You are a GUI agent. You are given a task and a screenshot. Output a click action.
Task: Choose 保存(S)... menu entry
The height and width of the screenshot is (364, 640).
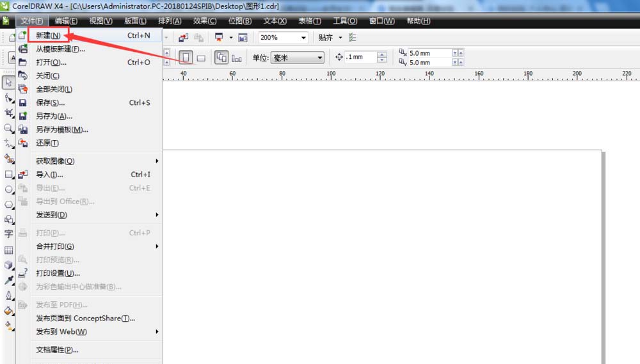pos(89,103)
